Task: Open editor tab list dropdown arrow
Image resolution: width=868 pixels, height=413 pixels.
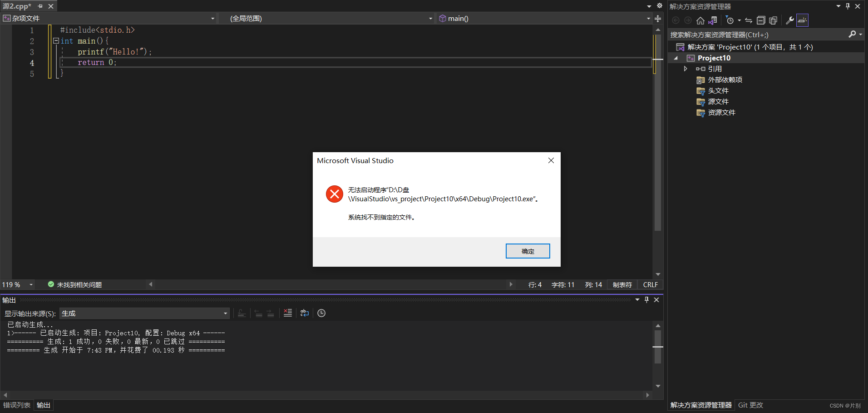Action: point(649,6)
